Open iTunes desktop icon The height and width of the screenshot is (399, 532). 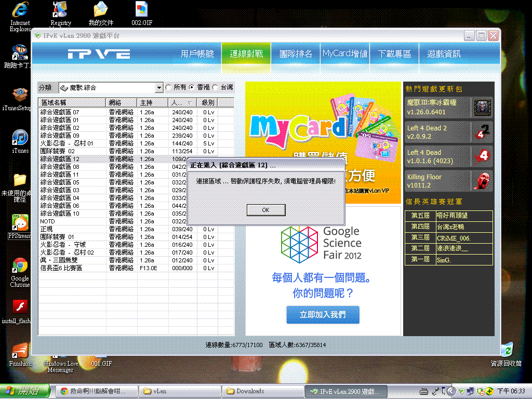20,138
